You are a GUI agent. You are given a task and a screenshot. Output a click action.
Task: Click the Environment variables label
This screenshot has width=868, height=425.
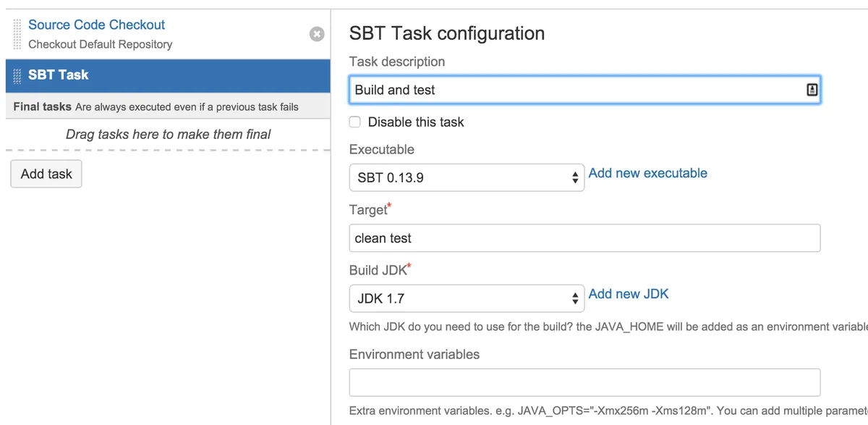tap(414, 354)
